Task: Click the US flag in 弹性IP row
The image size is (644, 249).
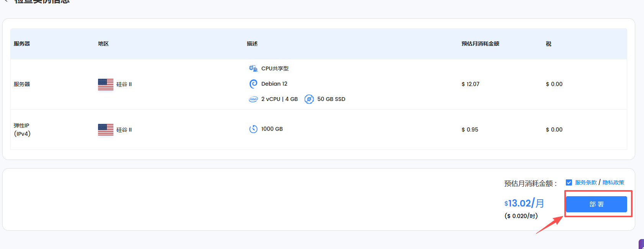Action: [x=106, y=130]
